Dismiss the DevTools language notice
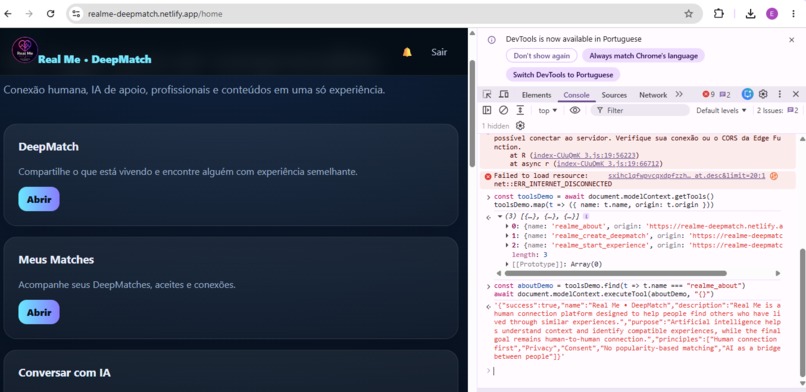Viewport: 806px width, 392px height. 792,40
